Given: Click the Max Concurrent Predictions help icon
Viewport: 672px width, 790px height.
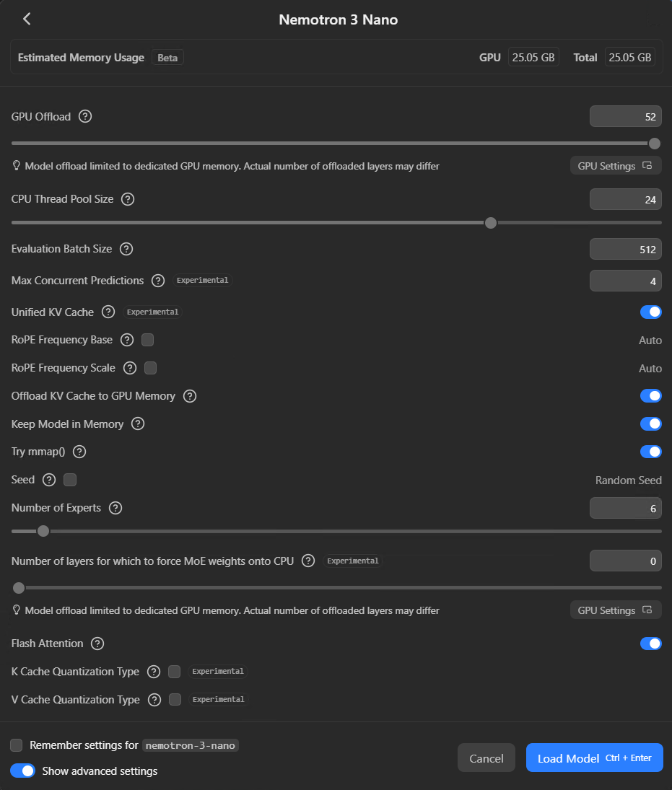Looking at the screenshot, I should tap(158, 281).
